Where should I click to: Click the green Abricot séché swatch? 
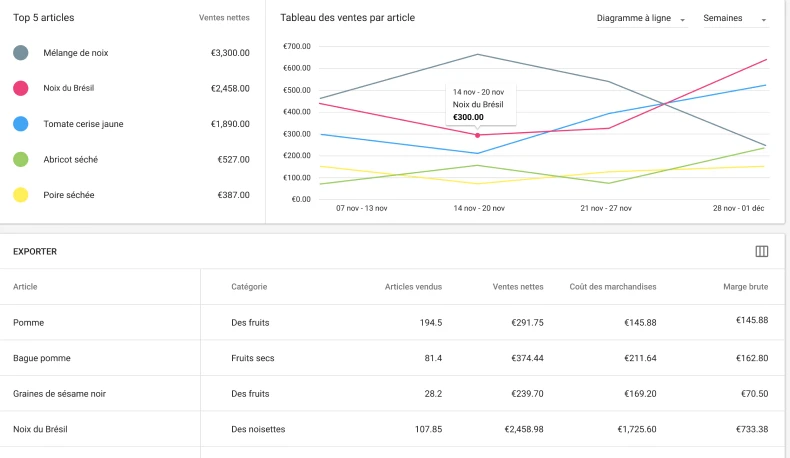20,159
